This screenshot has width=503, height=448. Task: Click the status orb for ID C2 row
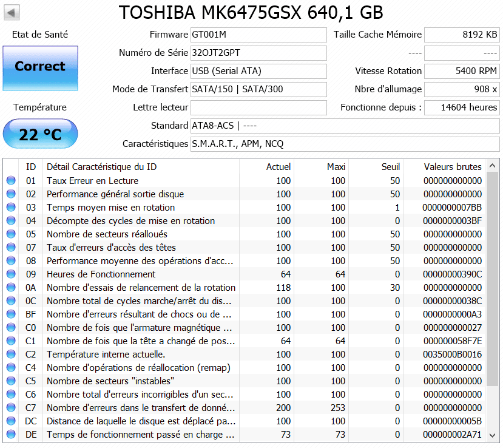pos(11,354)
